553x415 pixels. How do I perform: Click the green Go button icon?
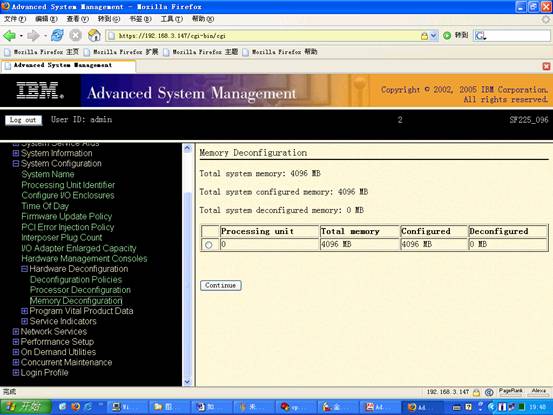coord(447,35)
